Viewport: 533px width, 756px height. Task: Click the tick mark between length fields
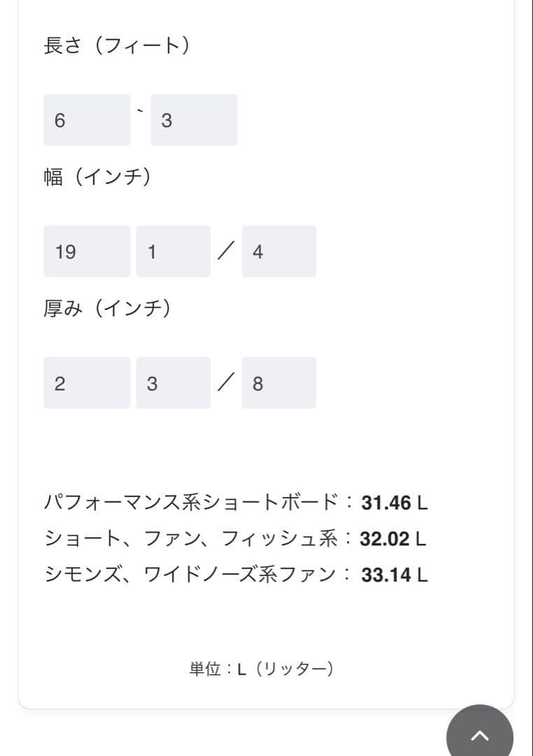(x=141, y=110)
